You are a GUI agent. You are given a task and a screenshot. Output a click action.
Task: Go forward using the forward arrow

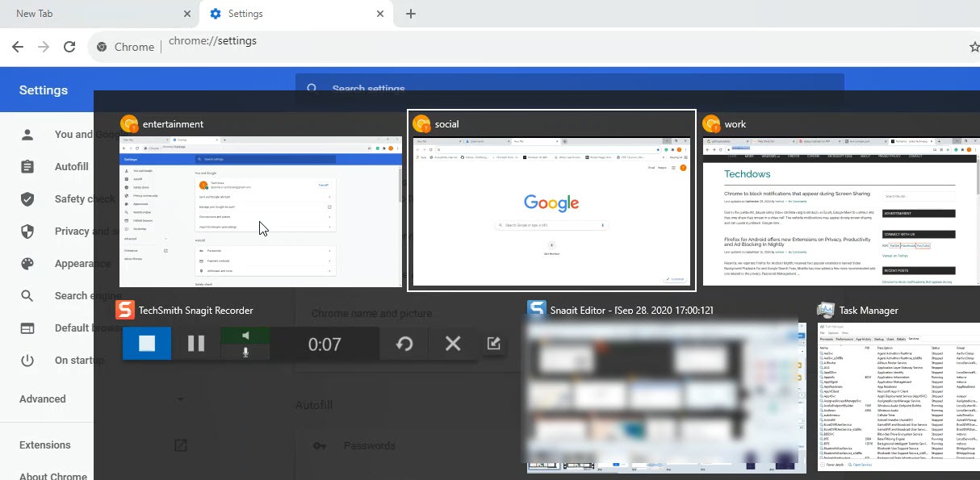point(44,47)
